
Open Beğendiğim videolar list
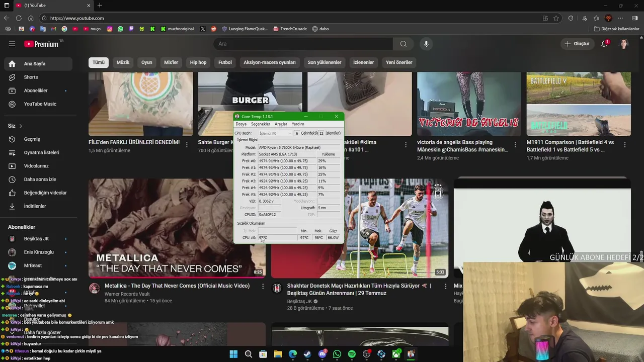(x=38, y=193)
